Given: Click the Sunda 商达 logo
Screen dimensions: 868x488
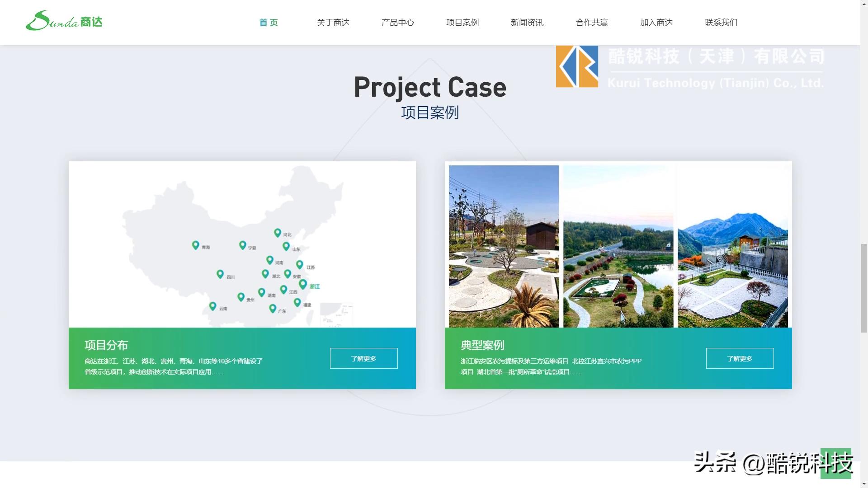Looking at the screenshot, I should click(64, 21).
